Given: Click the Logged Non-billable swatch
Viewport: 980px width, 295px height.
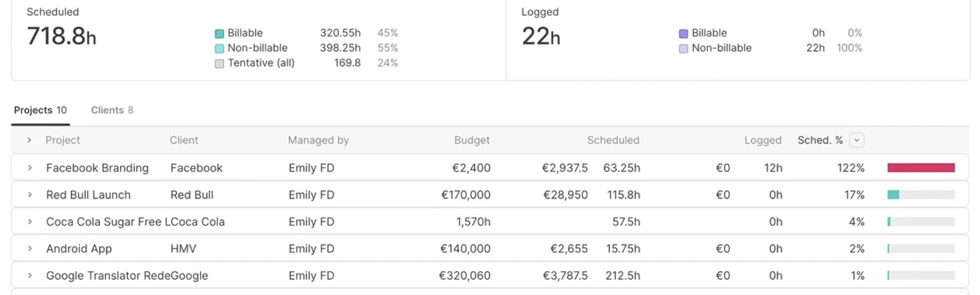Looking at the screenshot, I should (x=683, y=48).
